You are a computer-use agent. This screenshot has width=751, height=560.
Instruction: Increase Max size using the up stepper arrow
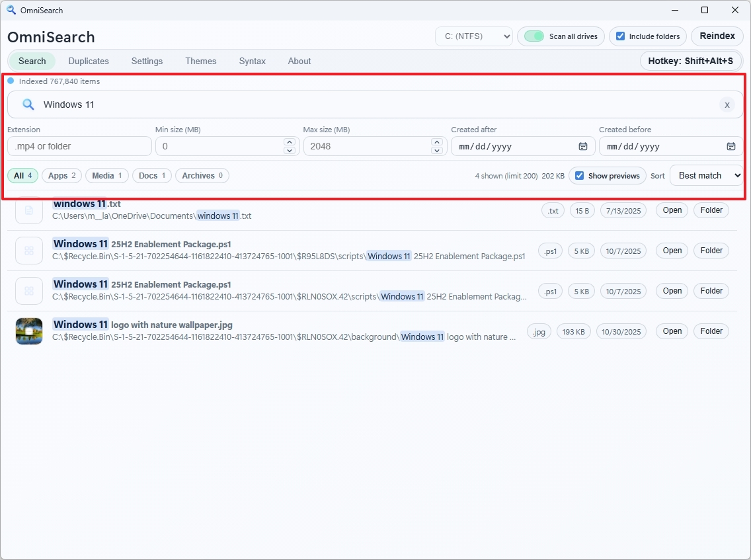coord(437,141)
